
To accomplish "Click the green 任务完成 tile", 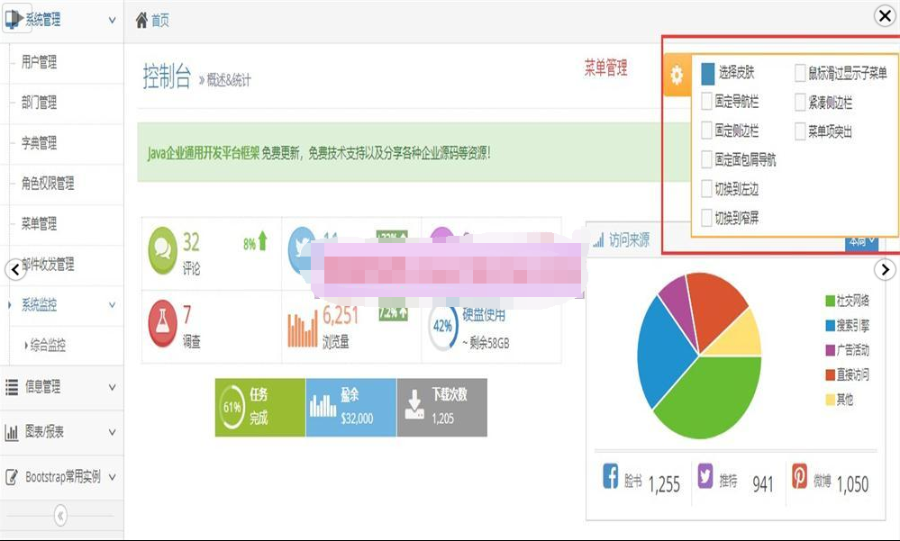I will (260, 407).
